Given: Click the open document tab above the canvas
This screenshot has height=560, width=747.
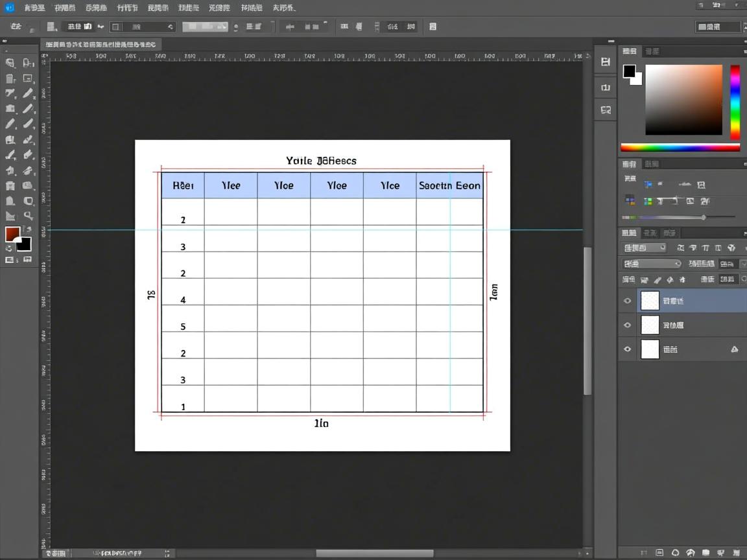Looking at the screenshot, I should tap(100, 45).
